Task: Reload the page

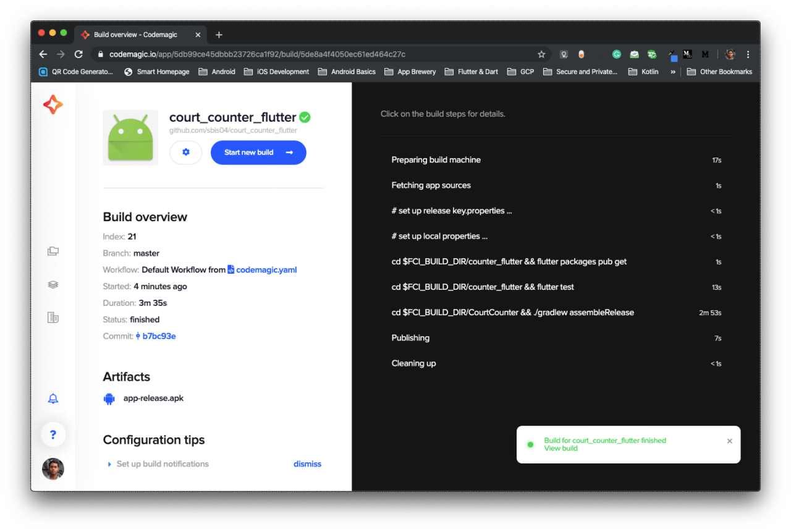Action: pos(78,54)
